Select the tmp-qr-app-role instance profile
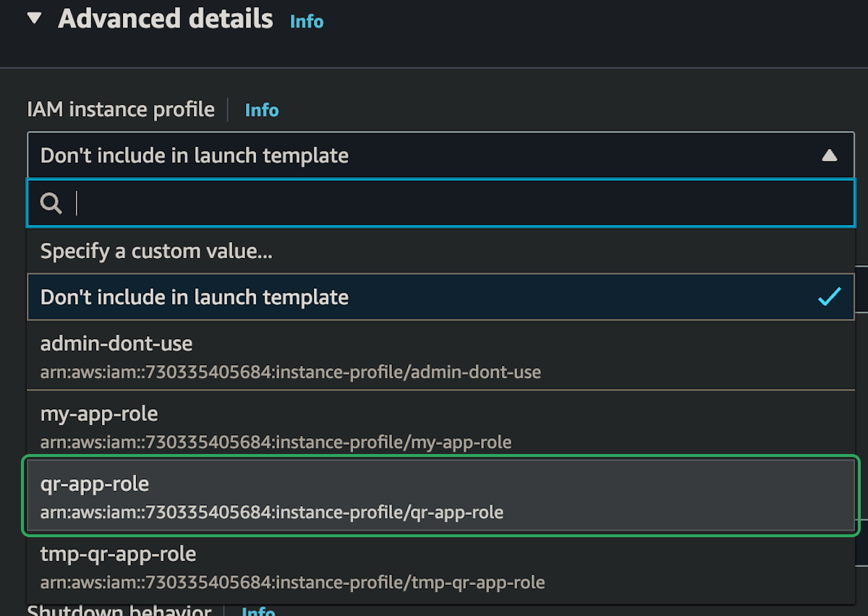This screenshot has width=868, height=616. point(441,567)
